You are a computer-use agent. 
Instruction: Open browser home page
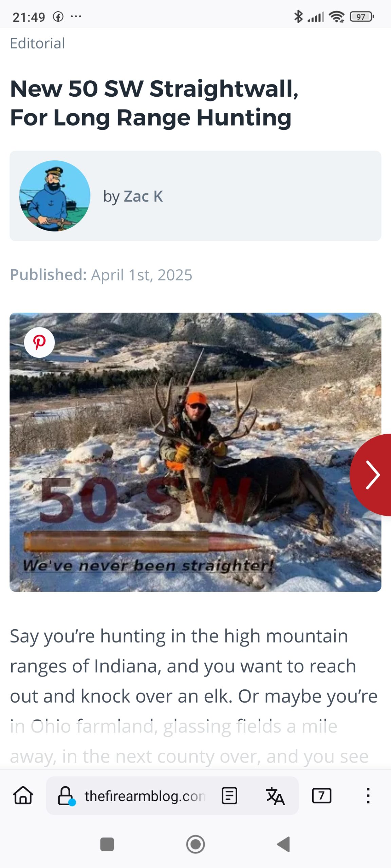[23, 795]
